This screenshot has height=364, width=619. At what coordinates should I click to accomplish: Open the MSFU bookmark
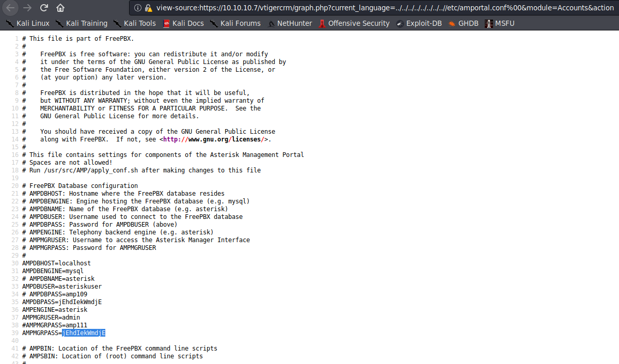[x=500, y=23]
